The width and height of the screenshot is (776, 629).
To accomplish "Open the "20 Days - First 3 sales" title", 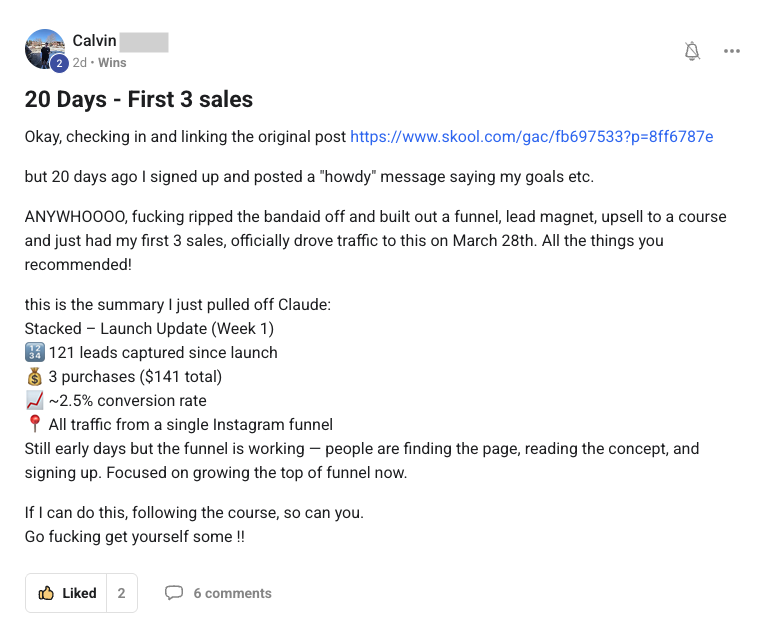I will (138, 99).
